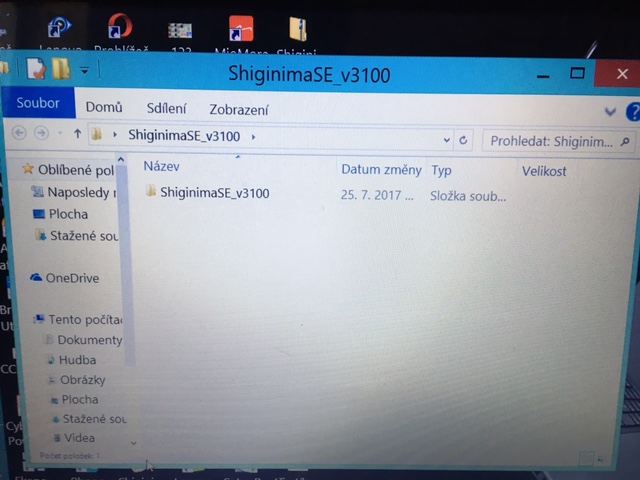Select Tento počítač in the sidebar
Viewport: 640px width, 480px height.
click(85, 319)
